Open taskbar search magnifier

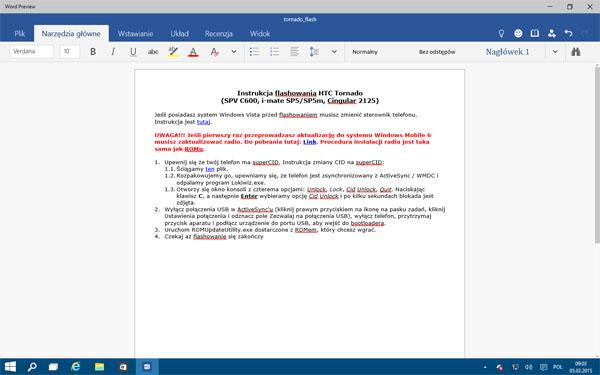click(32, 367)
